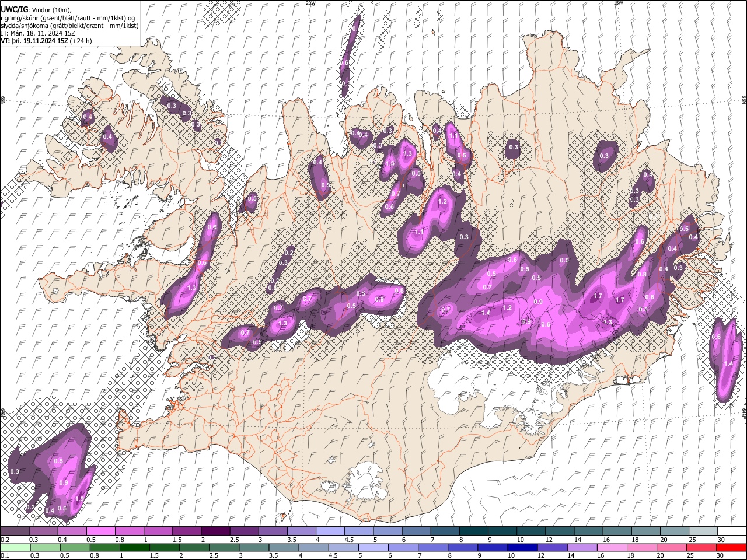Choose the pale grey 25–30 snow scale swatch
Screen dimensions: 747x560
[x=703, y=531]
